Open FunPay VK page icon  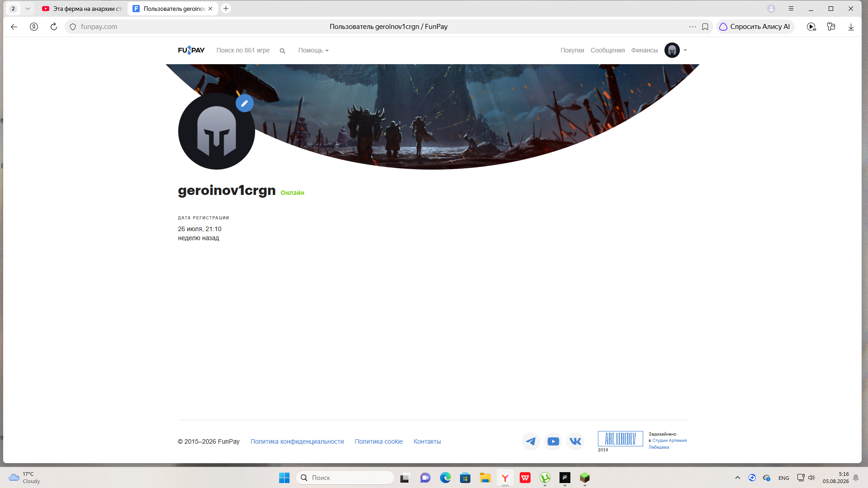[x=575, y=441]
